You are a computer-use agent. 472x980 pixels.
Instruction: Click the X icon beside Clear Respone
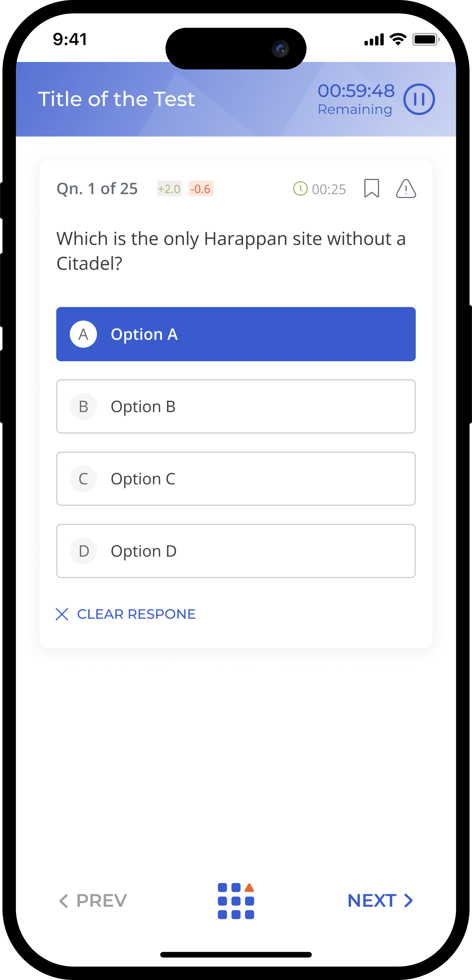pyautogui.click(x=62, y=614)
